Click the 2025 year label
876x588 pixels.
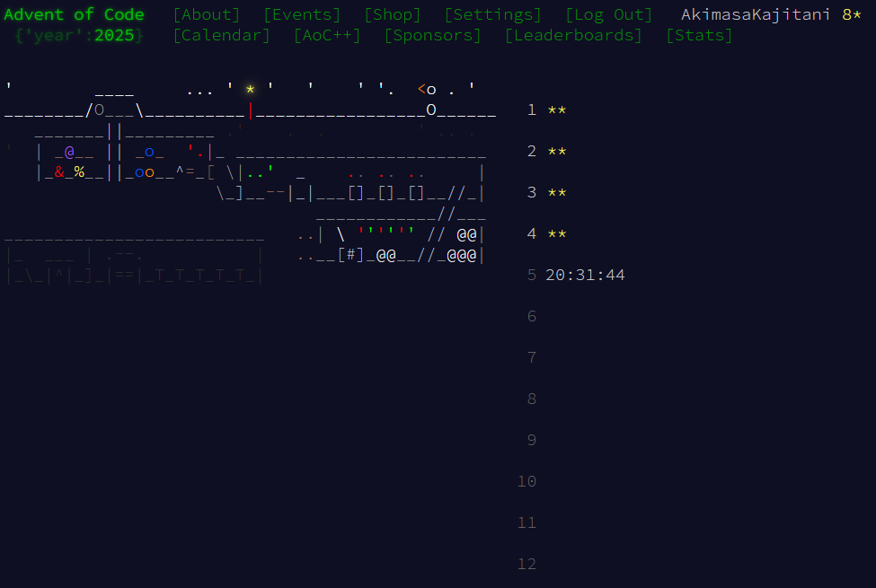click(x=114, y=35)
